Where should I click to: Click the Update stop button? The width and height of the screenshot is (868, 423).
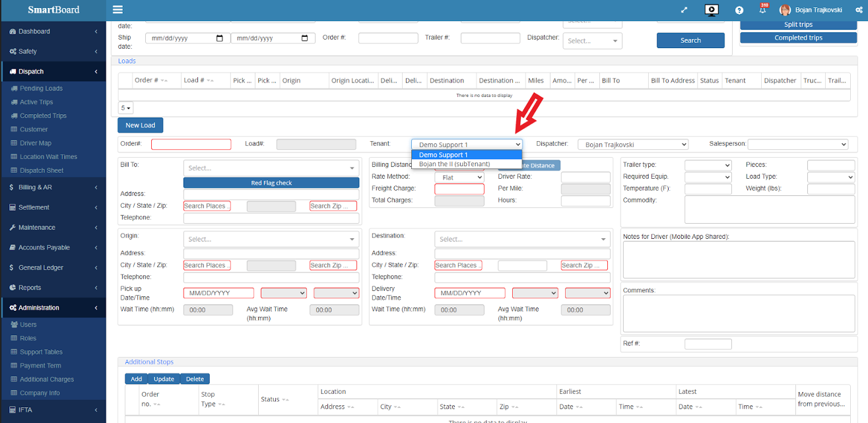tap(164, 379)
